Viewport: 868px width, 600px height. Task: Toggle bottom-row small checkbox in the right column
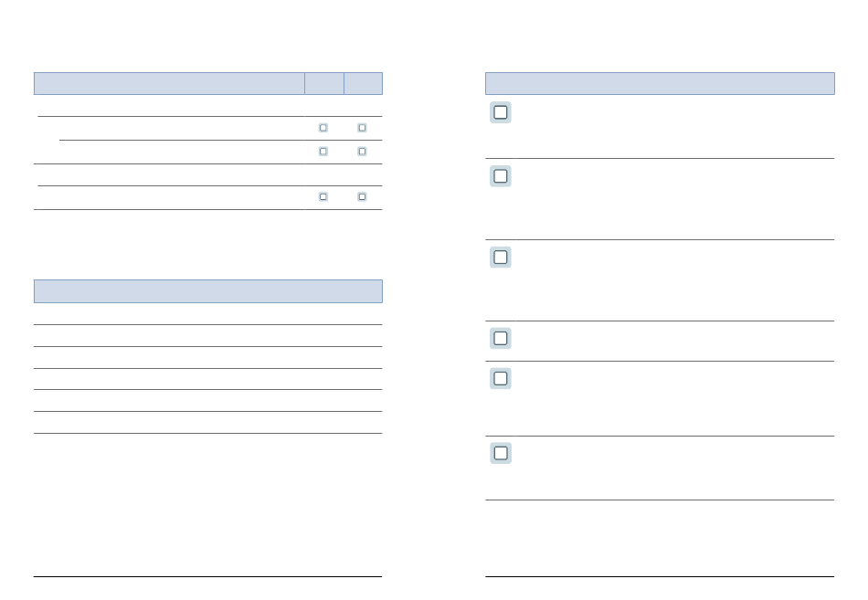click(x=362, y=196)
